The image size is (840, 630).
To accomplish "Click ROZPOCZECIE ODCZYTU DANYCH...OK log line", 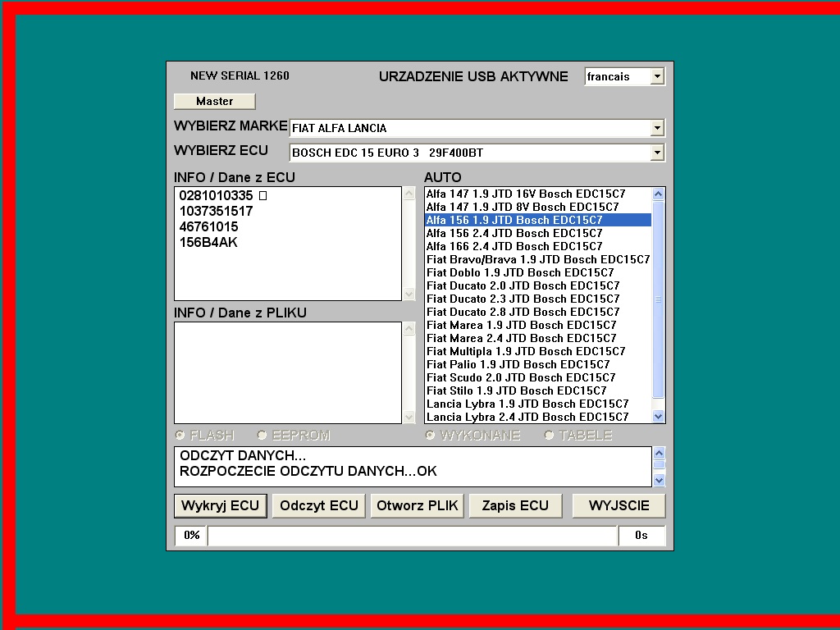I will 308,472.
